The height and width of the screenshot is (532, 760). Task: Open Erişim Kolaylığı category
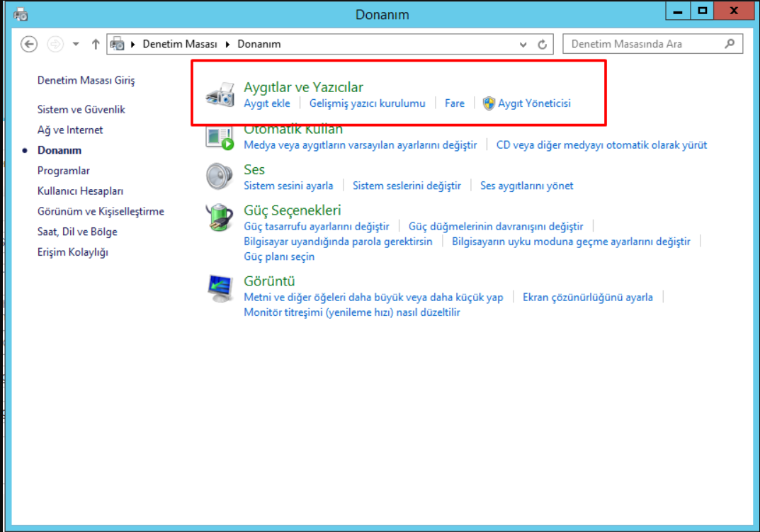73,252
